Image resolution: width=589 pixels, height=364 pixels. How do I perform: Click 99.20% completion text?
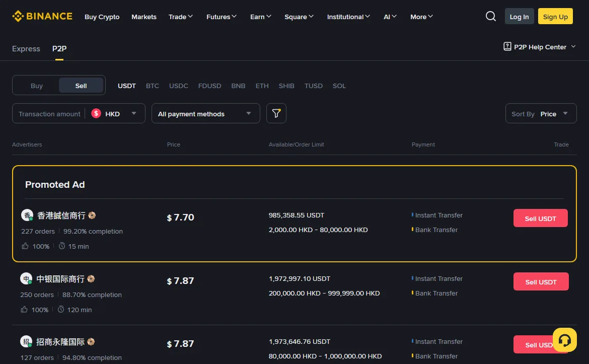93,231
